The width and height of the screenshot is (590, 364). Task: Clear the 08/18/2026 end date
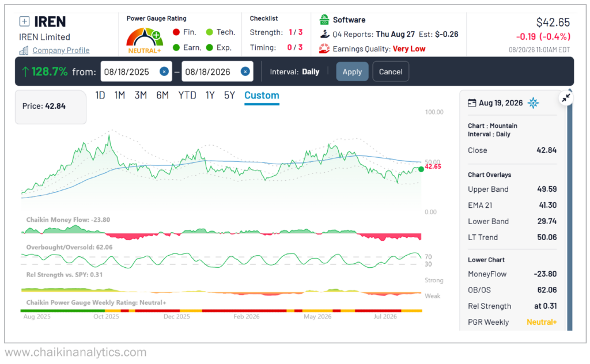click(x=245, y=71)
